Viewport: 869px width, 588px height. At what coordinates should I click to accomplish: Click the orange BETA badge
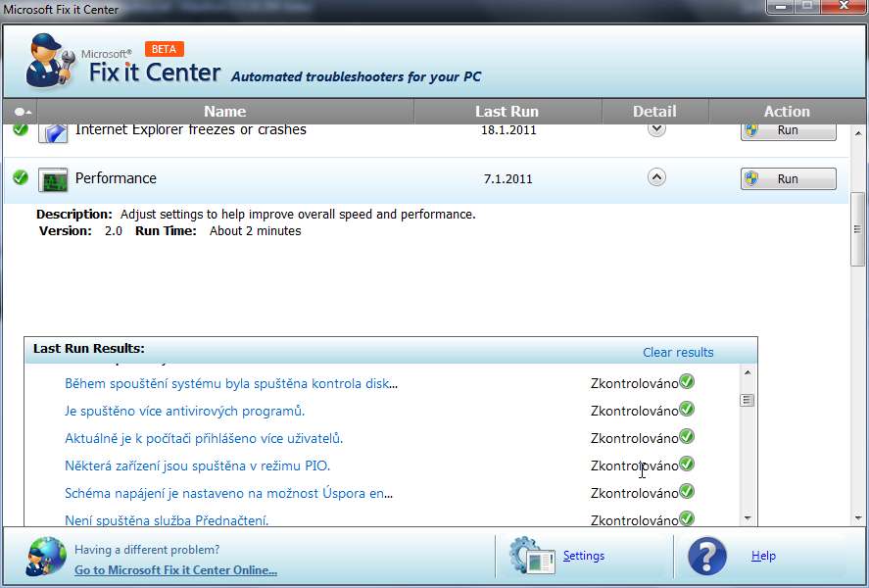pyautogui.click(x=164, y=49)
